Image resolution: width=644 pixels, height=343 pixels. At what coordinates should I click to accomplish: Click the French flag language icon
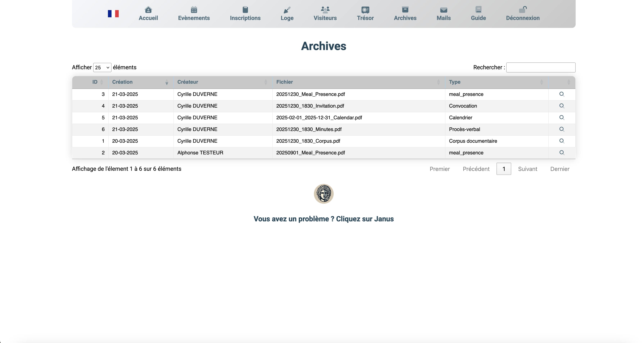coord(113,13)
